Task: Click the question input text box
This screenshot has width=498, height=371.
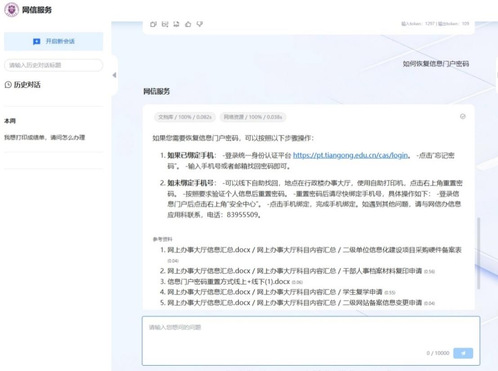Action: tap(311, 341)
